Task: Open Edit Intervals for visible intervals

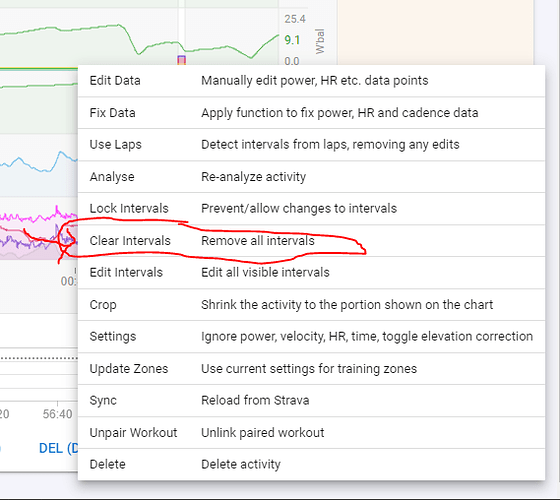Action: point(311,272)
